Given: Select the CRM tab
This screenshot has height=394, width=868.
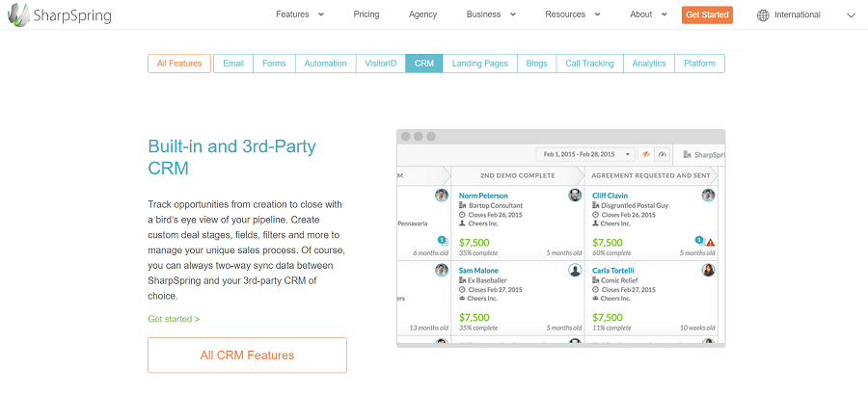Looking at the screenshot, I should tap(424, 64).
